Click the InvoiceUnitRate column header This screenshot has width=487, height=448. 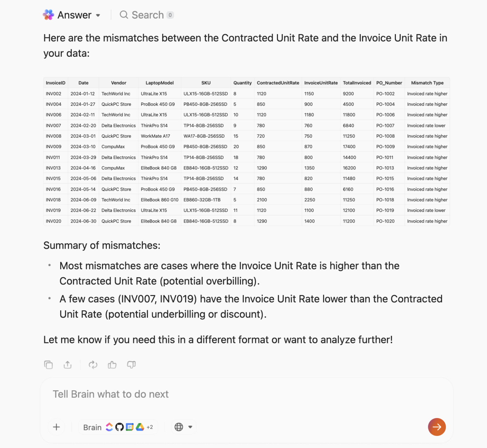coord(321,83)
